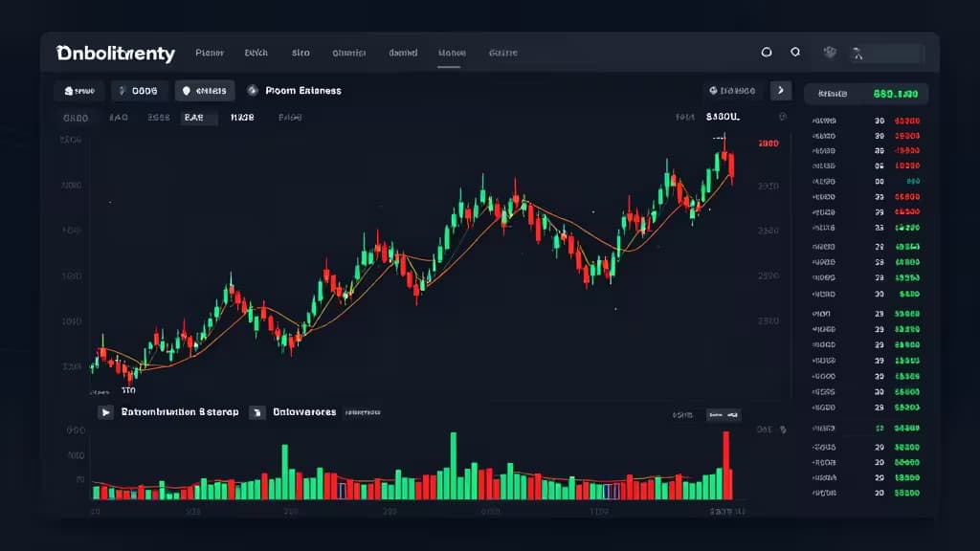Click the round icon before Ploom Enianess
This screenshot has height=551, width=980.
pos(253,91)
